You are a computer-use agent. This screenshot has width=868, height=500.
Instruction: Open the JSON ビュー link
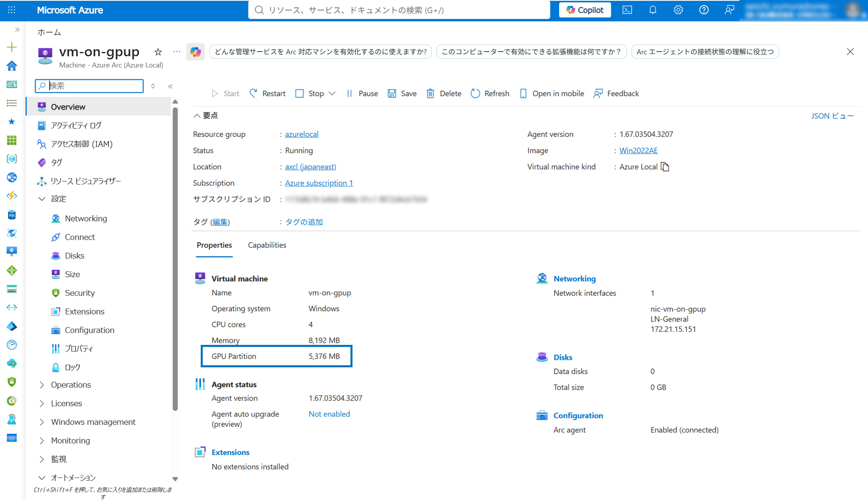(x=832, y=116)
